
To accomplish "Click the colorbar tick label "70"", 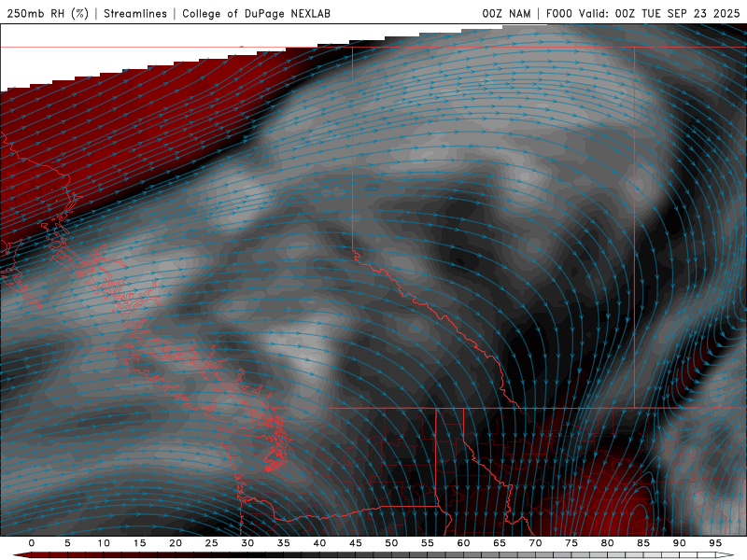I will coord(535,543).
